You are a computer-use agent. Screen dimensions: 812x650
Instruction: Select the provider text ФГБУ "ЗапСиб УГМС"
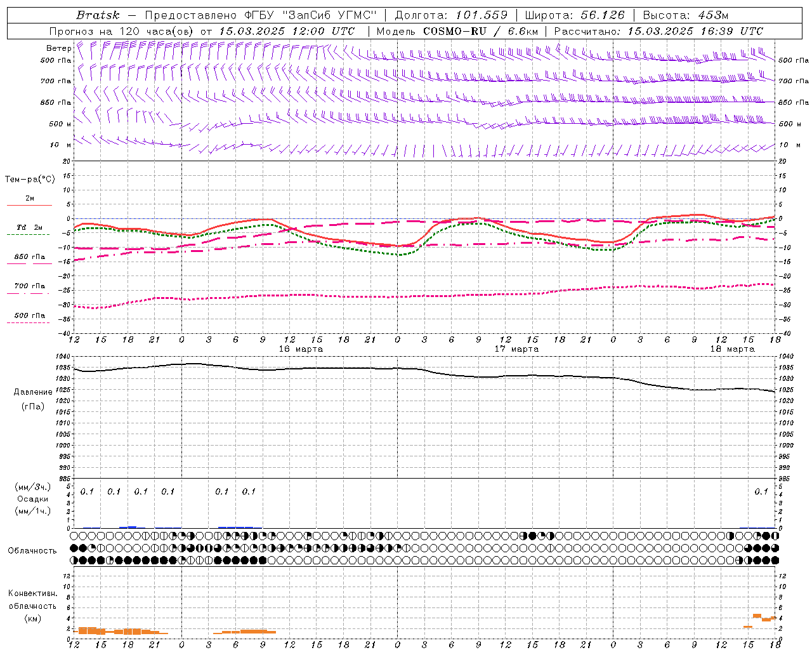pyautogui.click(x=311, y=15)
